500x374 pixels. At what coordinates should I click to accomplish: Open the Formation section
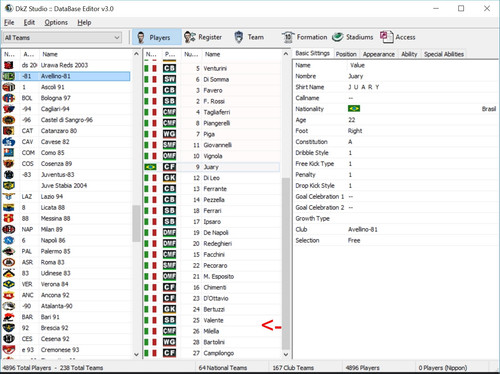305,37
